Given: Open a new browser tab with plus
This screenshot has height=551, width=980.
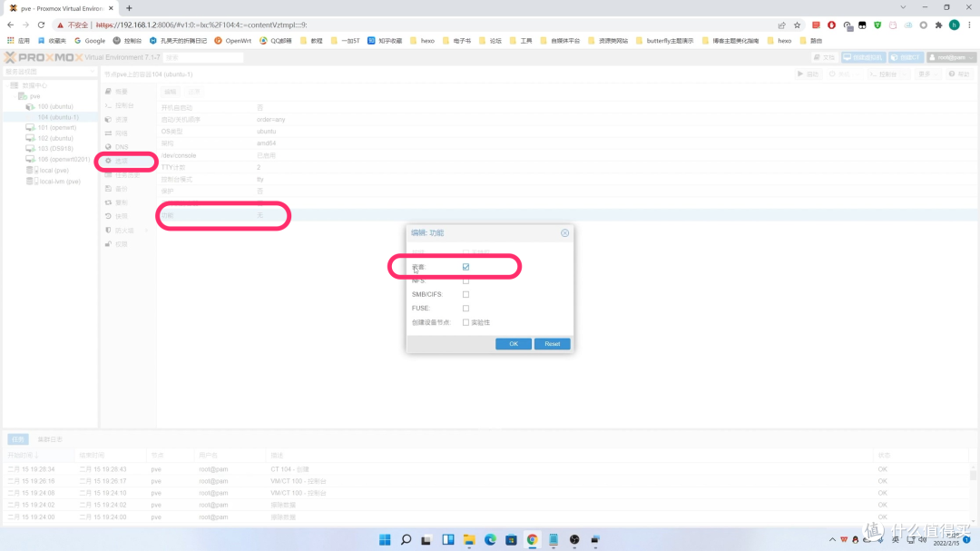Looking at the screenshot, I should point(129,8).
